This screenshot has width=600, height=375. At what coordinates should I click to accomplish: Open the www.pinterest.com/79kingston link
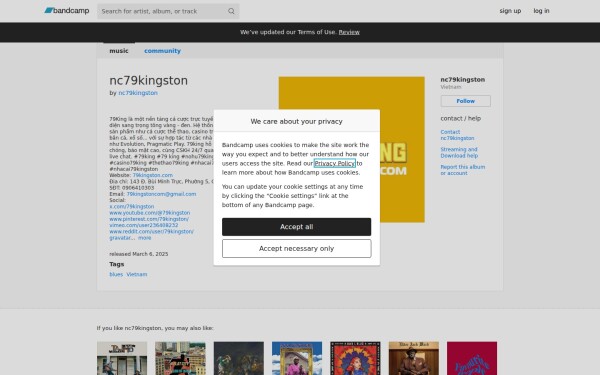pos(149,219)
